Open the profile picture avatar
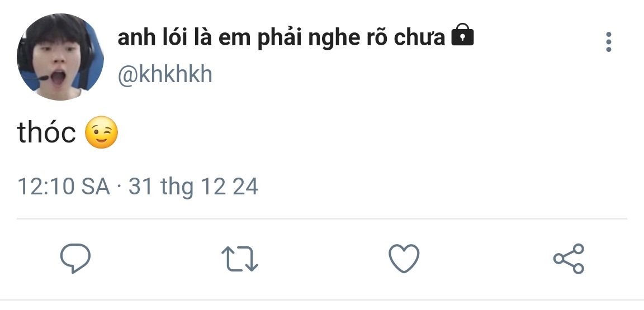 (x=60, y=57)
